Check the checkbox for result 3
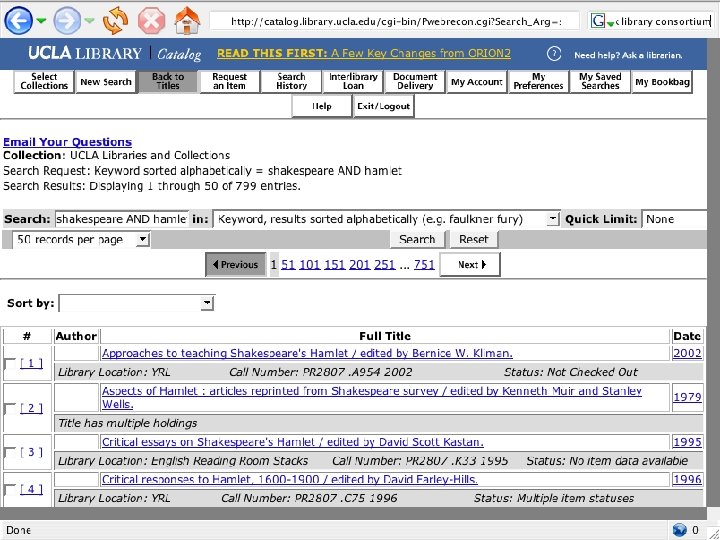The height and width of the screenshot is (540, 720). 9,452
